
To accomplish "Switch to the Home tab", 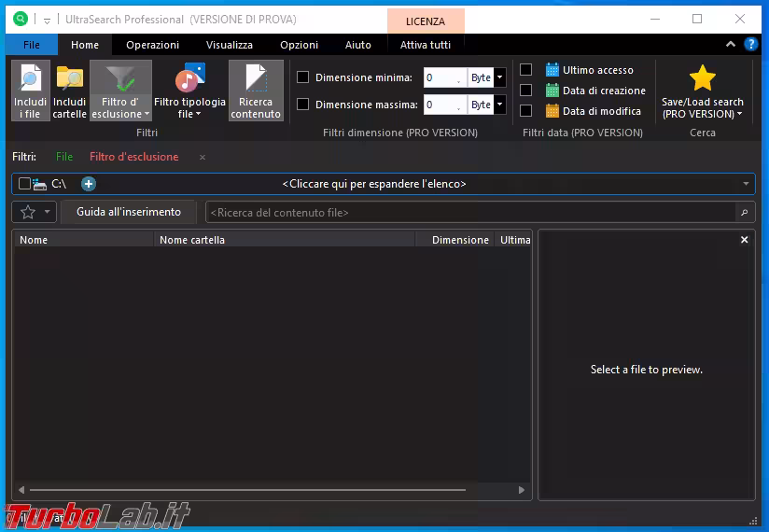I will [x=85, y=45].
